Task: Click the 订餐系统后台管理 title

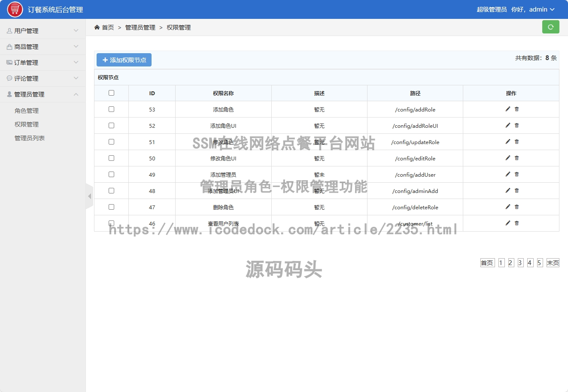Action: coord(55,9)
